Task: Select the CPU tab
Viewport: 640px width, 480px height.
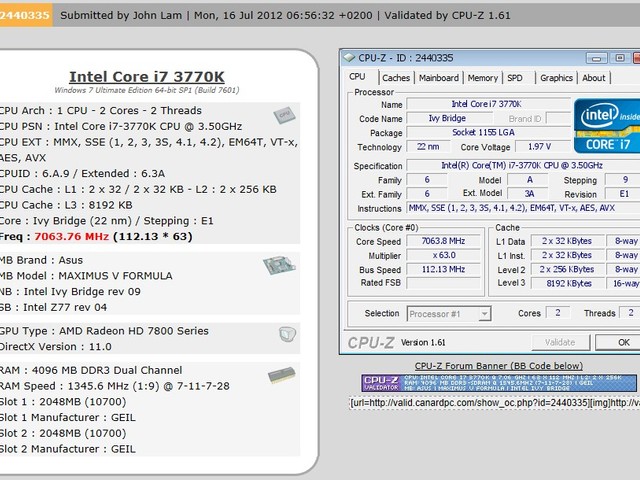Action: pos(358,77)
